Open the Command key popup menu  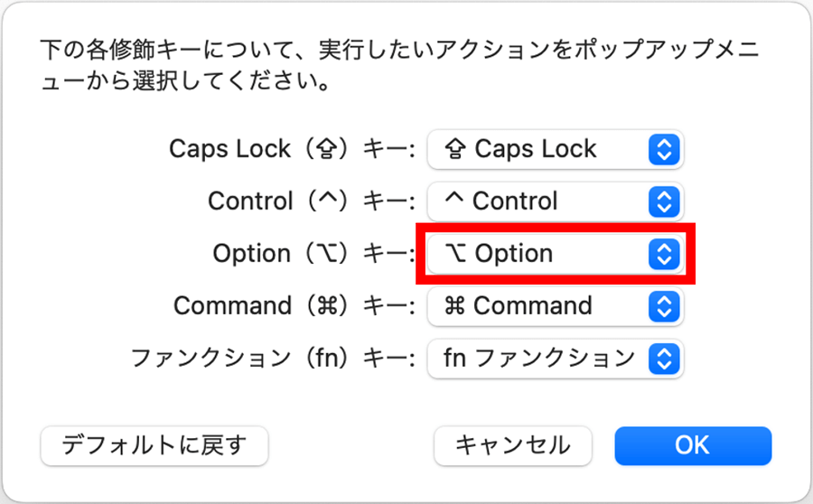[x=553, y=306]
